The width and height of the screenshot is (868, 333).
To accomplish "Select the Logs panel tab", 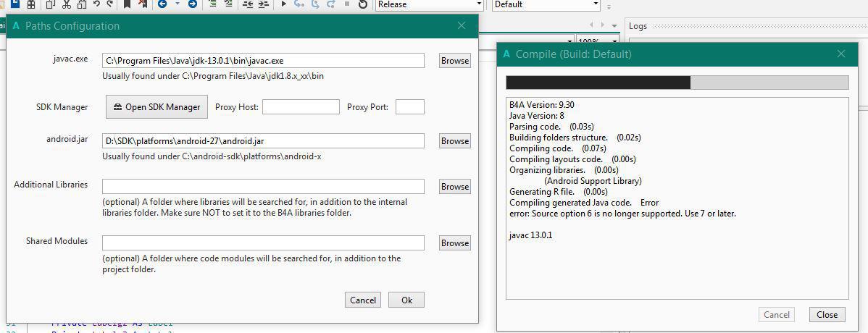I will (x=638, y=26).
